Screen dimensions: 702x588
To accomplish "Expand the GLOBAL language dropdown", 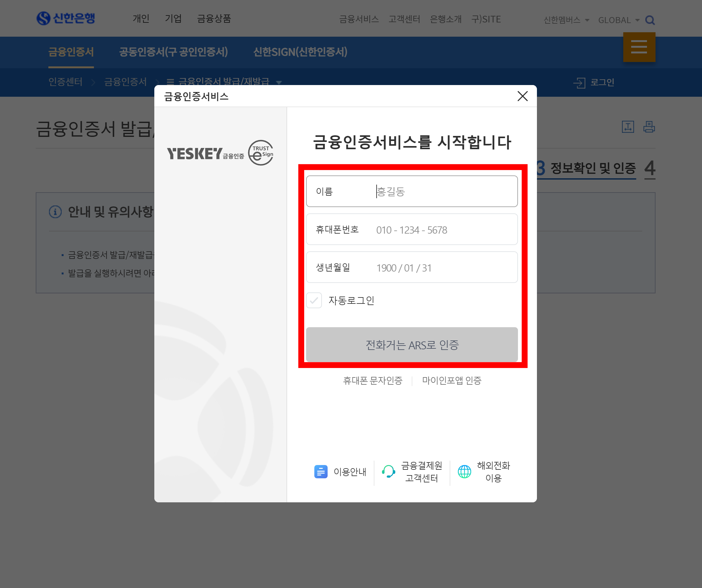I will [x=619, y=21].
